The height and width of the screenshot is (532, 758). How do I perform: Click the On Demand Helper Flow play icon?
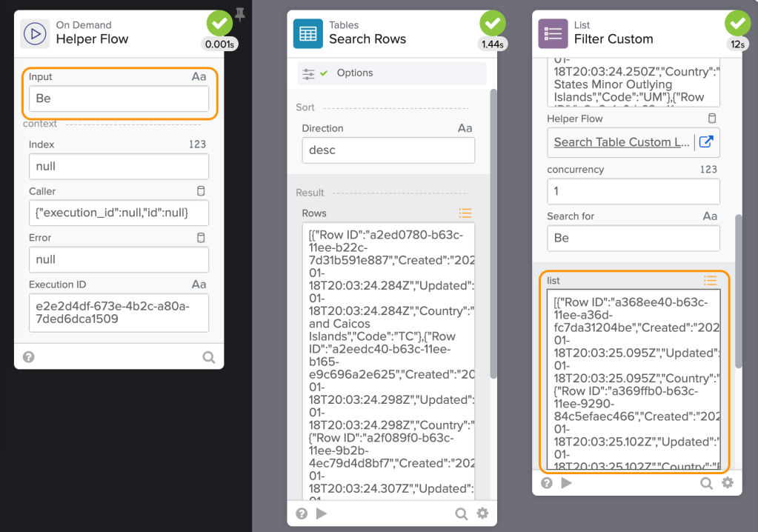point(34,33)
